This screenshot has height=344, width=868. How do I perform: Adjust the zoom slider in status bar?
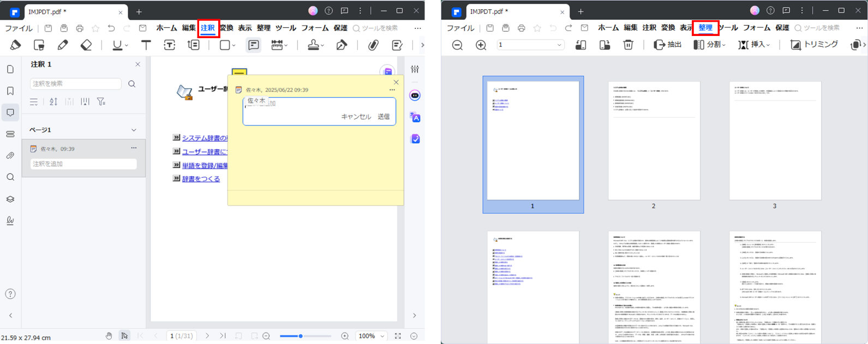306,336
